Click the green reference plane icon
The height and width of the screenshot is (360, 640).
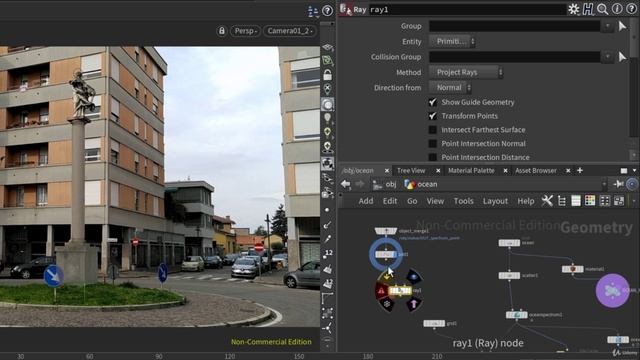pos(327,61)
